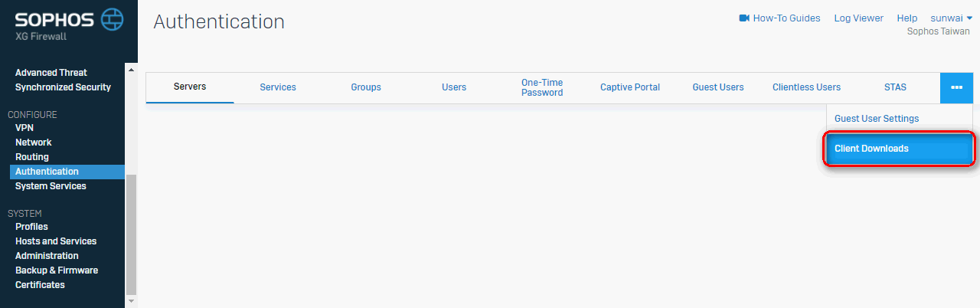Open the One-Time Password tab
The height and width of the screenshot is (308, 980).
(542, 87)
